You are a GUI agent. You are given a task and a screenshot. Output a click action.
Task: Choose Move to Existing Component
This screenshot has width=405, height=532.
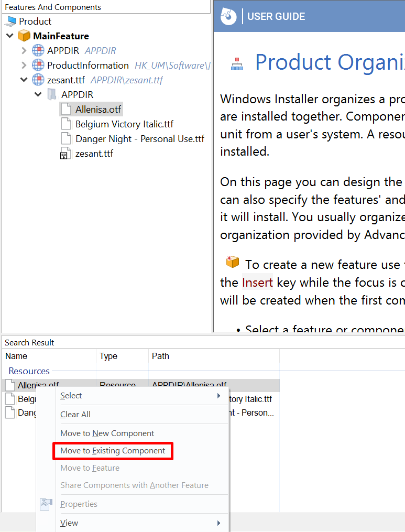[x=113, y=451]
